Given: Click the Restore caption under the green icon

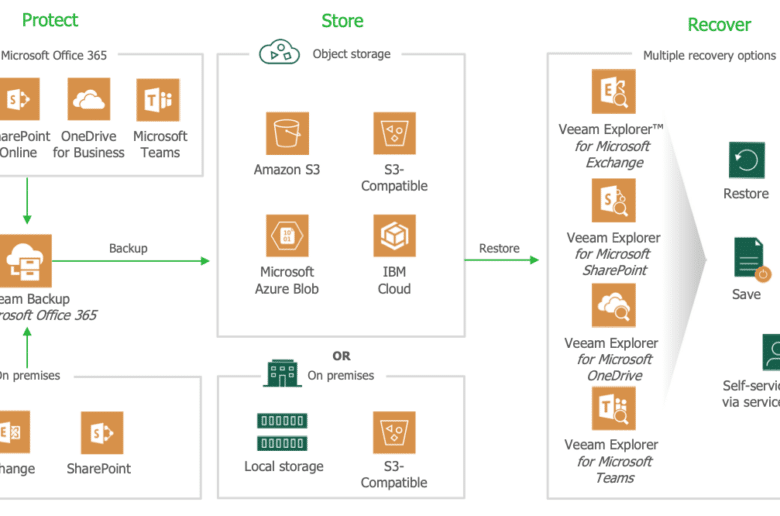Looking at the screenshot, I should pos(746,194).
